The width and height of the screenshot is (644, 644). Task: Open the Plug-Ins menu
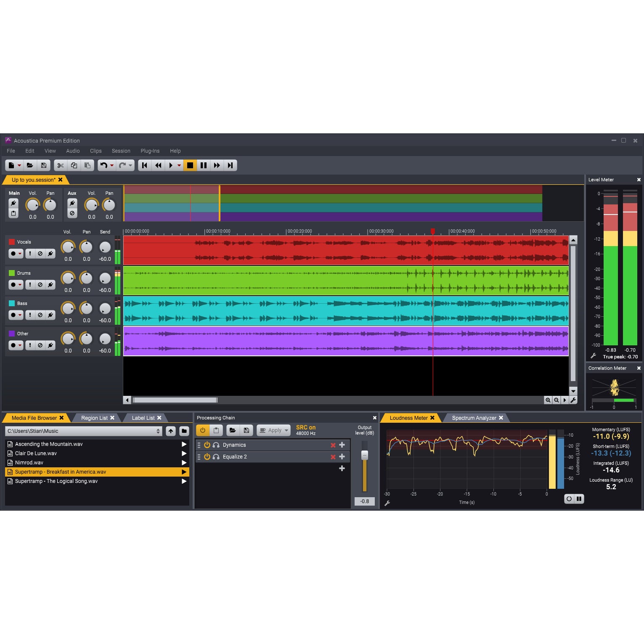(x=150, y=151)
